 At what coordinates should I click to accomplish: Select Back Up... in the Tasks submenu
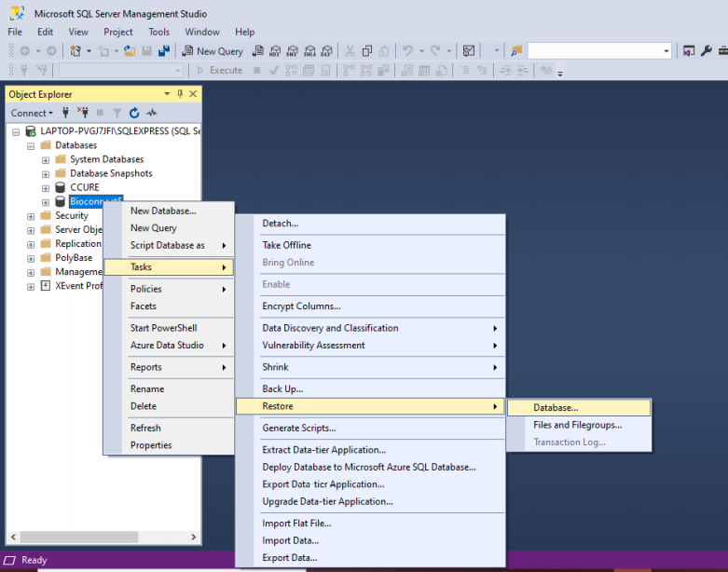coord(370,388)
